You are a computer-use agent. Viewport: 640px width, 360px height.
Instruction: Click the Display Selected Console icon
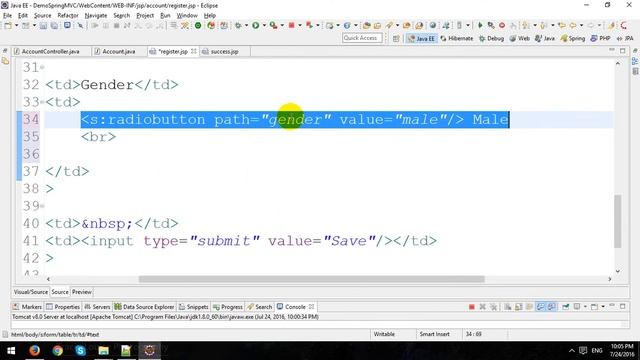[x=577, y=307]
